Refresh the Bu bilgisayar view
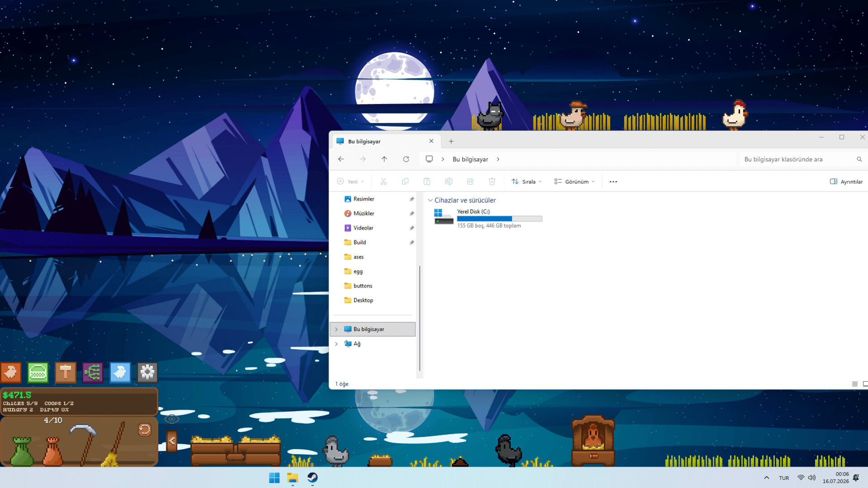 406,159
